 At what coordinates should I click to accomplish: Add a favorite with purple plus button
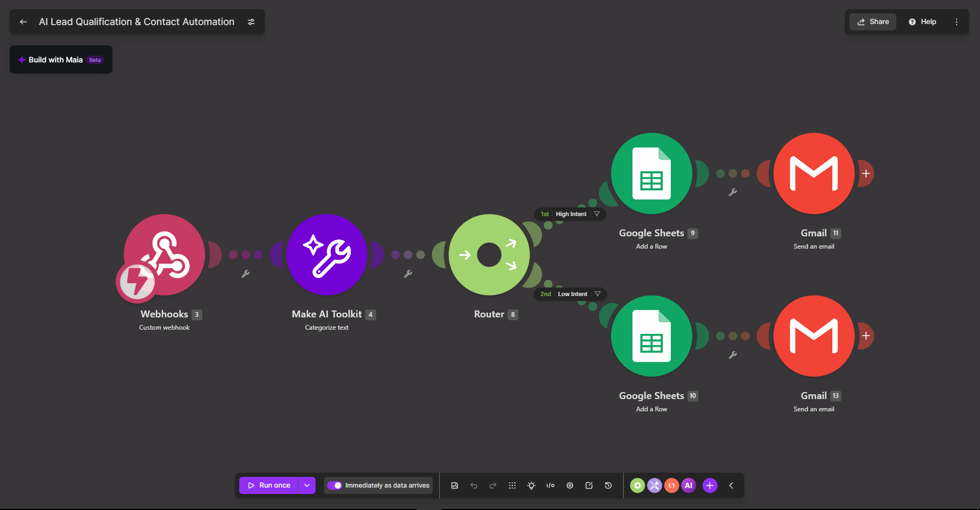coord(710,485)
